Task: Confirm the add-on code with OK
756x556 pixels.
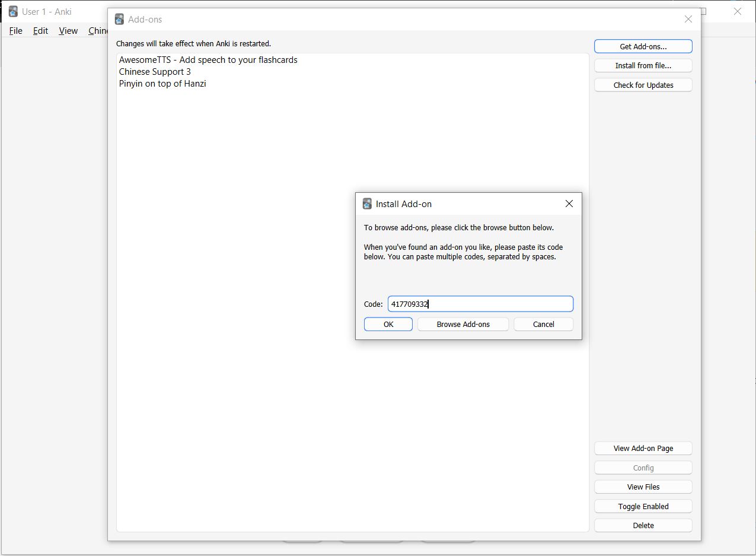Action: pyautogui.click(x=388, y=324)
